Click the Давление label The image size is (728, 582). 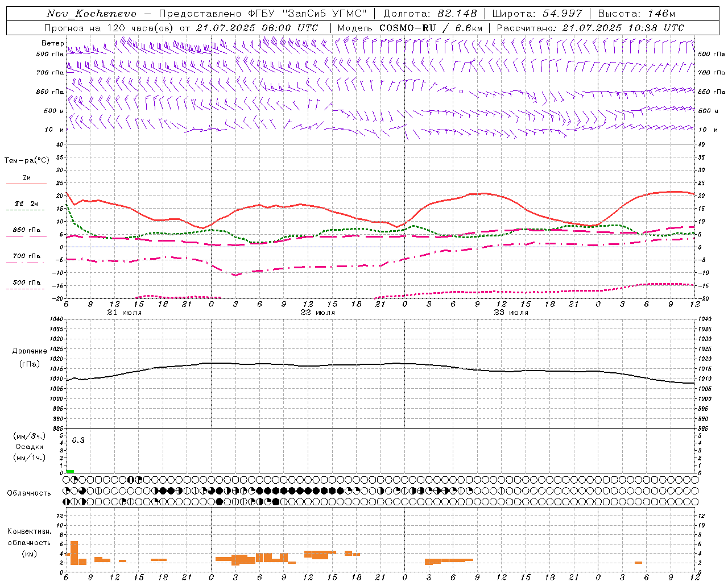(x=30, y=351)
